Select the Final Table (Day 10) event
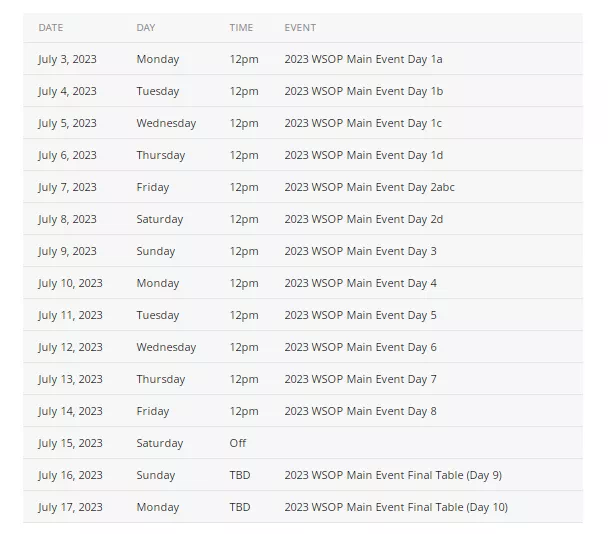608x534 pixels. point(395,507)
